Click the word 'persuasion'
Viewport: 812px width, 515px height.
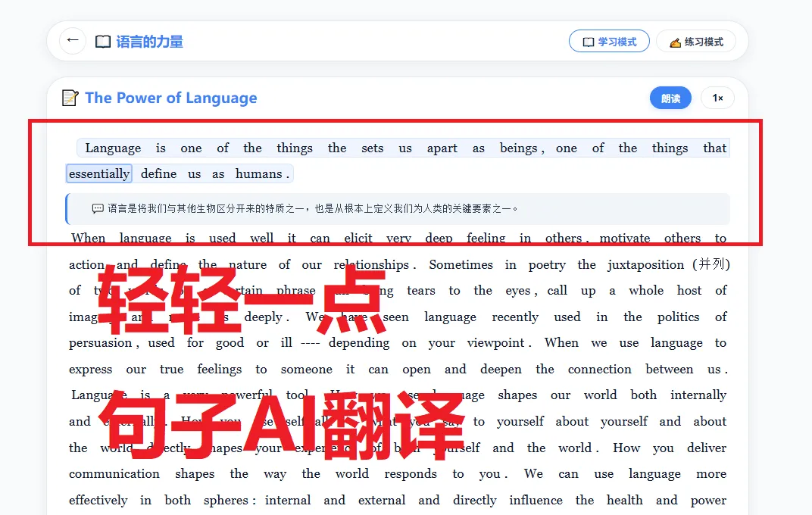click(x=101, y=343)
